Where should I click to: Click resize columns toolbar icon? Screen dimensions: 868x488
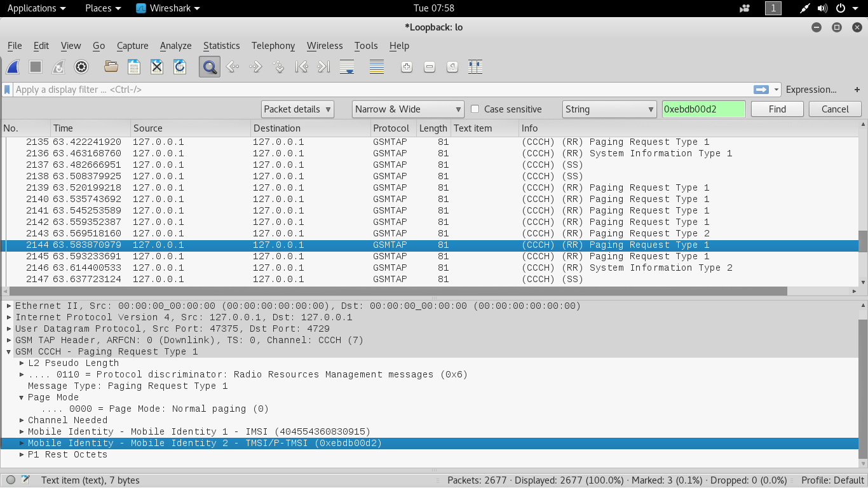[x=475, y=67]
